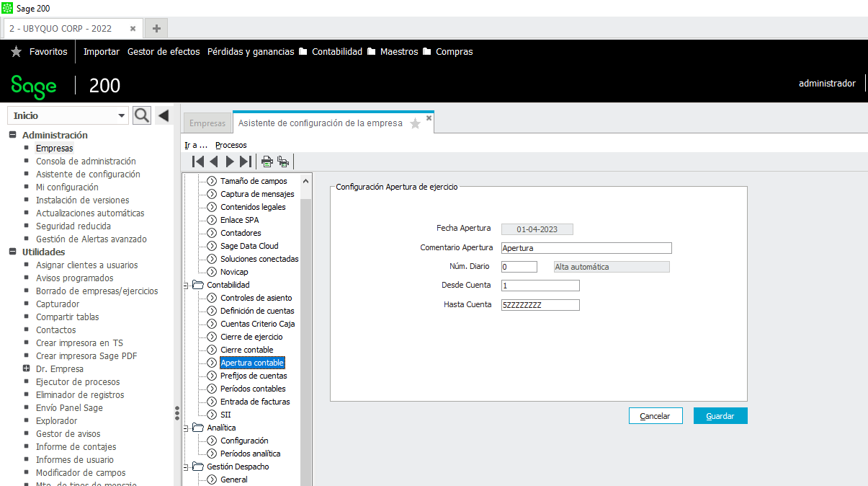Select Cuentas Criterio Caja in the tree

[x=258, y=324]
